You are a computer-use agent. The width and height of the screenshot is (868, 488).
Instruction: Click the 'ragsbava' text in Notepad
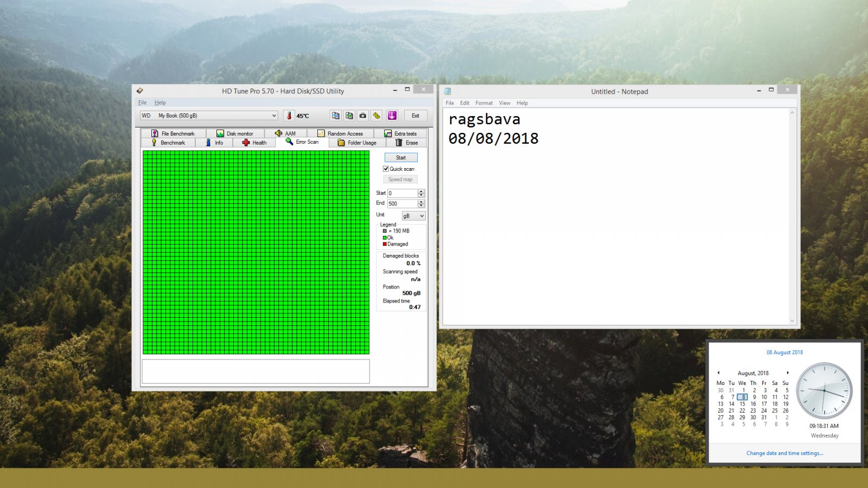tap(484, 119)
